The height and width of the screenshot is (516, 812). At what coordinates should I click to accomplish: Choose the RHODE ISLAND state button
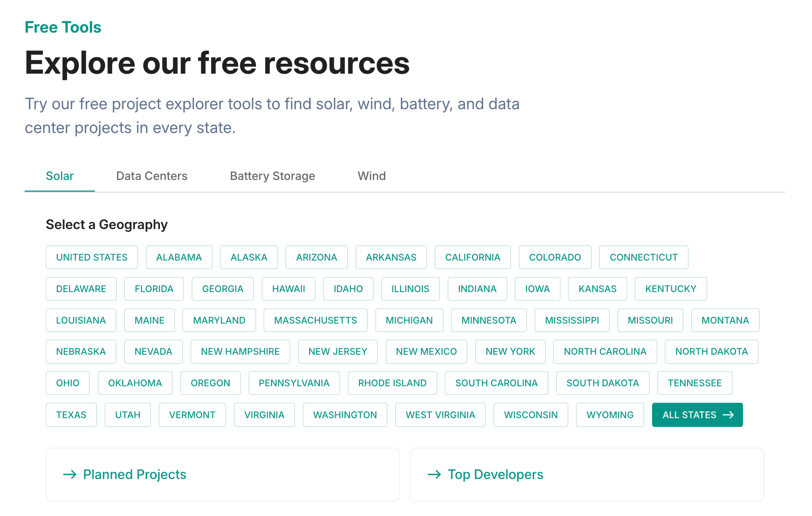coord(392,383)
